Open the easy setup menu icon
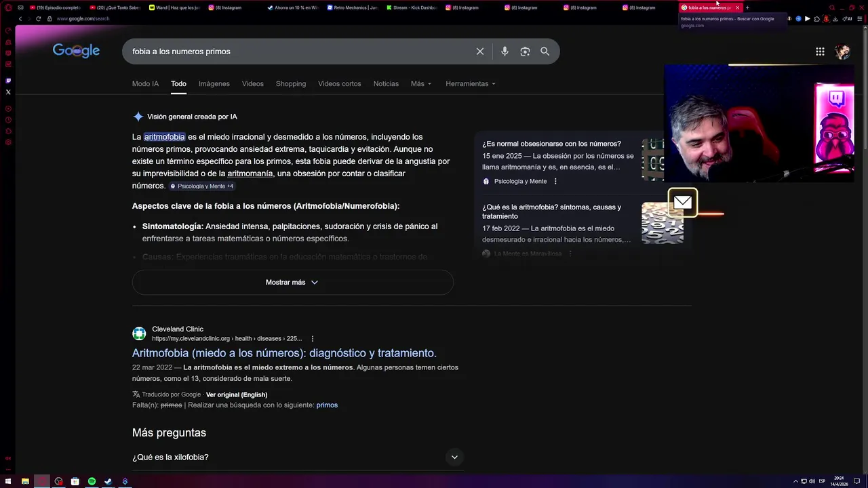 click(x=859, y=18)
